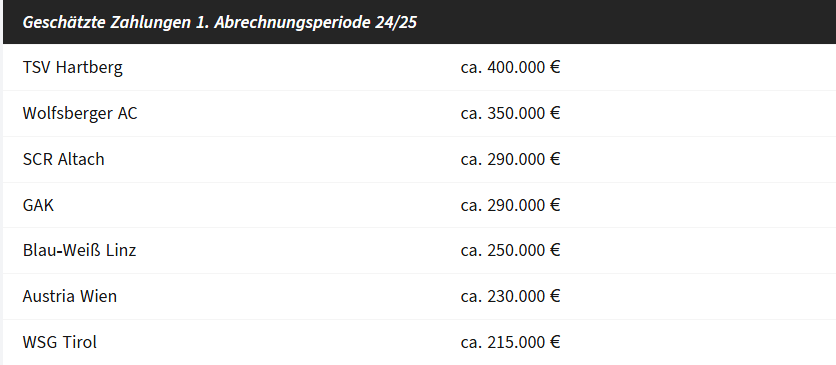Select the ca. 230.000 € amount
836x365 pixels.
tap(510, 296)
